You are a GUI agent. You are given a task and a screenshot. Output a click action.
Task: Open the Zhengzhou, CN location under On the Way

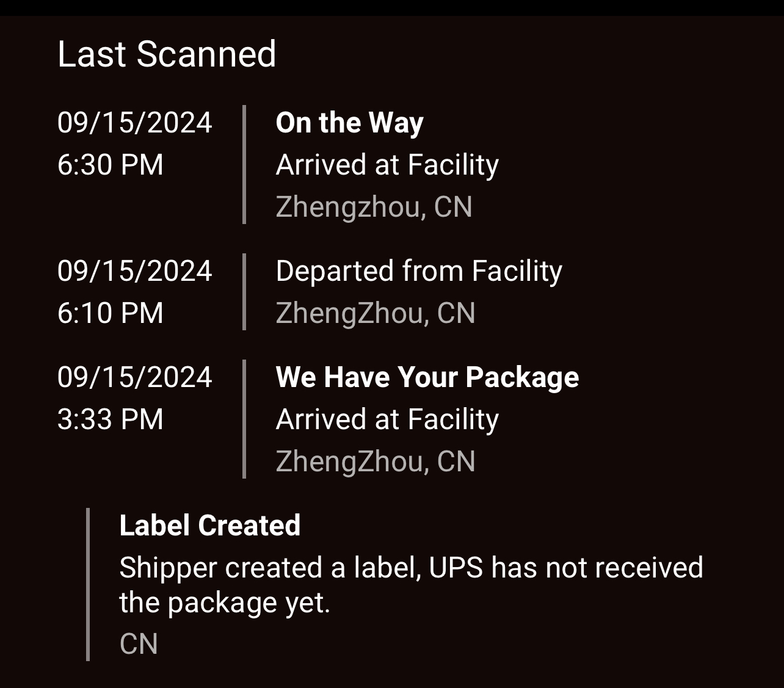pos(374,207)
